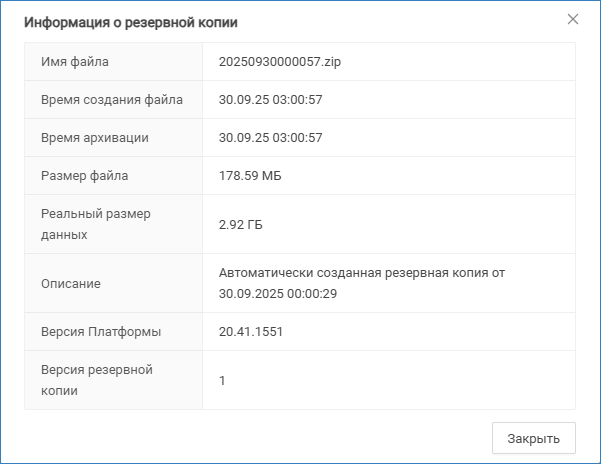The width and height of the screenshot is (601, 464).
Task: Select the Время архивации label
Action: (95, 138)
